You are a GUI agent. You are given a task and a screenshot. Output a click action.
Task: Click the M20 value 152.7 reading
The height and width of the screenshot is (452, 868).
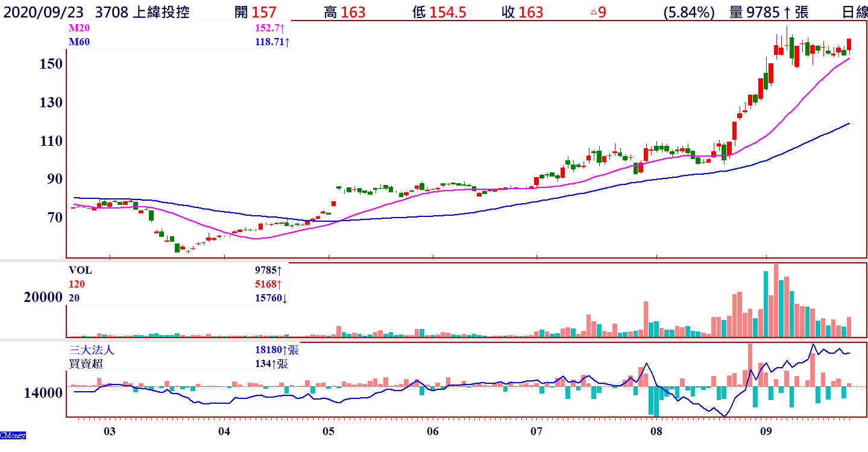pos(269,28)
